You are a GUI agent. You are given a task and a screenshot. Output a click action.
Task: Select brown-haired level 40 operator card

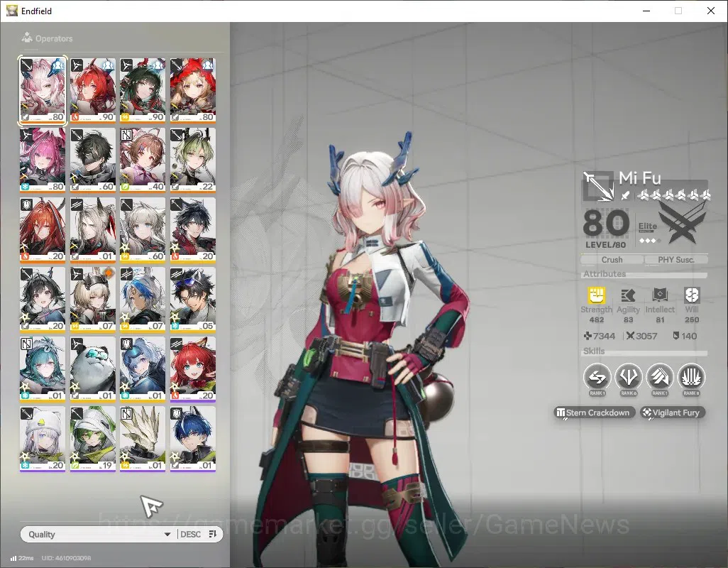[x=143, y=160]
